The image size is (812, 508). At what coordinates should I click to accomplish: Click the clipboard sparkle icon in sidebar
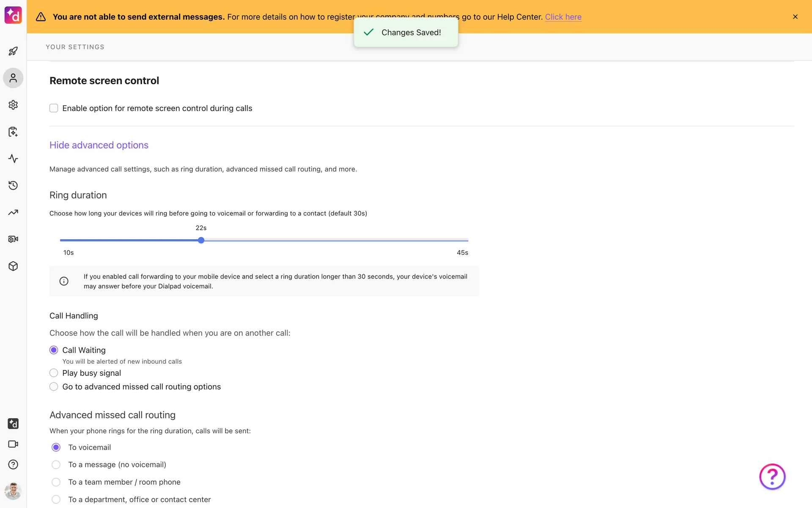click(x=13, y=132)
